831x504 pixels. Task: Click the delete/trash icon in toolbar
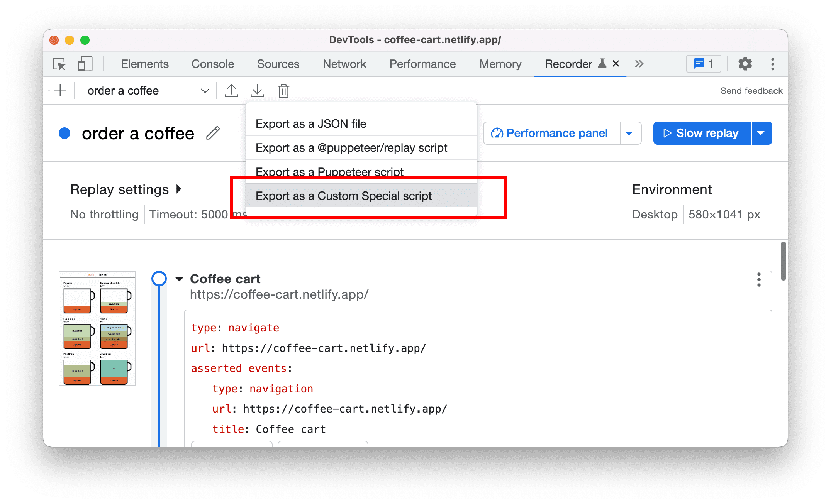tap(284, 90)
